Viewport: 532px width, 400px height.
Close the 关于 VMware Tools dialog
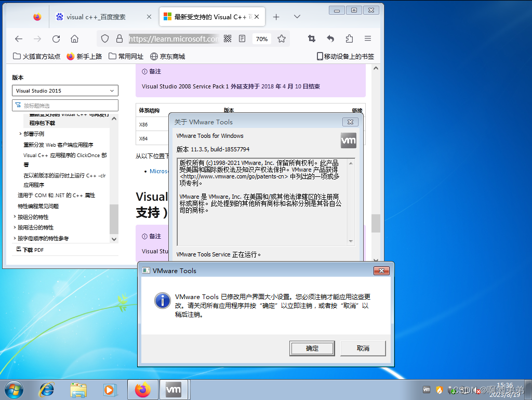point(351,122)
